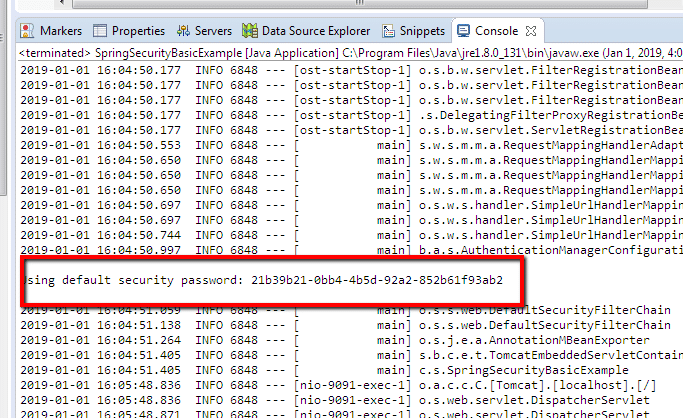The image size is (683, 418).
Task: Select the Console tab
Action: pos(496,31)
